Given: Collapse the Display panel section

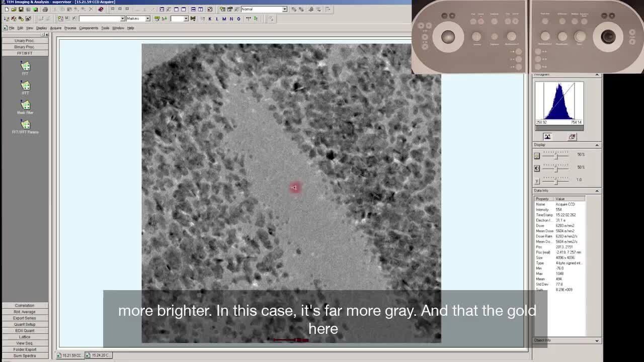Looking at the screenshot, I should (597, 145).
